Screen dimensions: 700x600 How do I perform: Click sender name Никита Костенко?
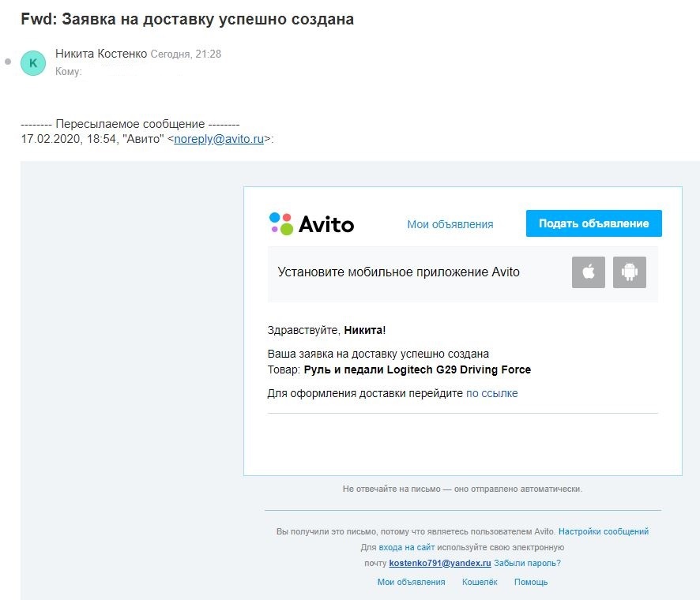click(x=100, y=54)
